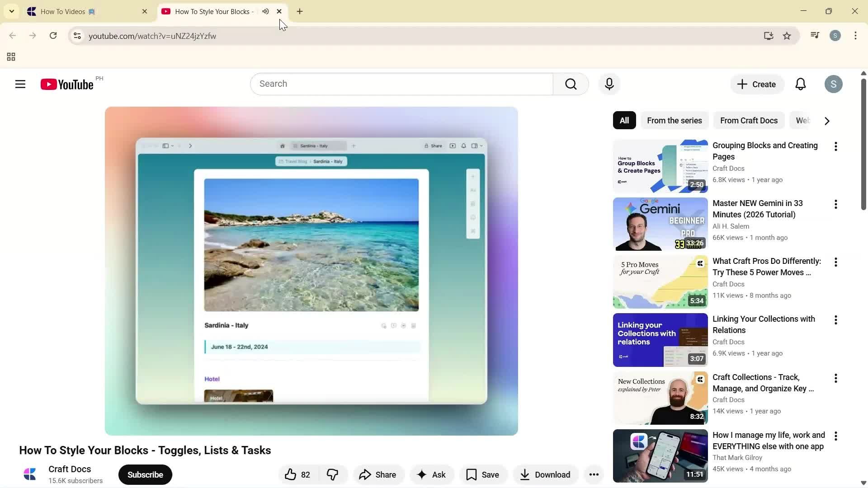Expand more filter chips with right chevron
Viewport: 868px width, 488px height.
click(826, 121)
